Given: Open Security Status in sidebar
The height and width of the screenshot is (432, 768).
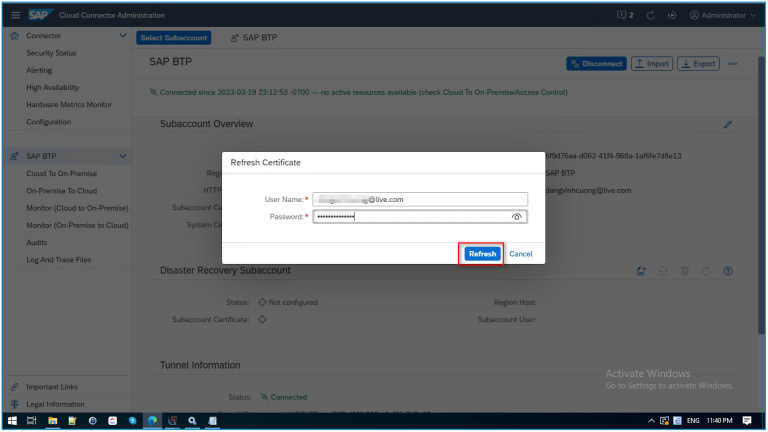Looking at the screenshot, I should pos(51,53).
